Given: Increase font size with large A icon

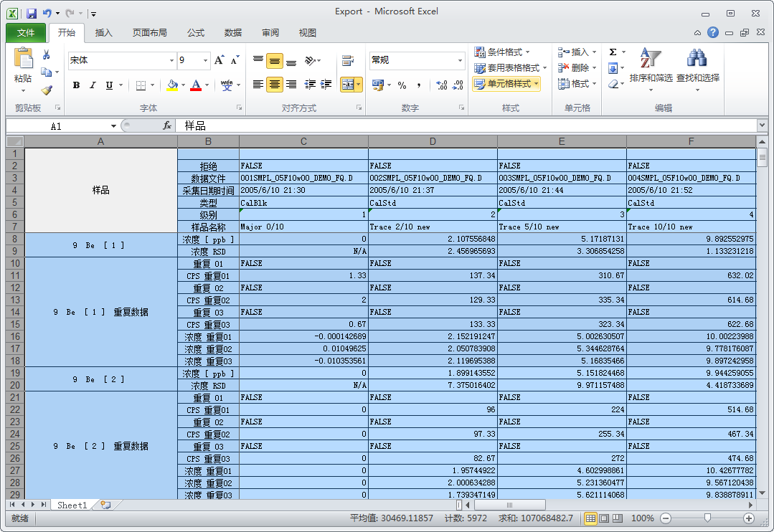Looking at the screenshot, I should [x=220, y=60].
